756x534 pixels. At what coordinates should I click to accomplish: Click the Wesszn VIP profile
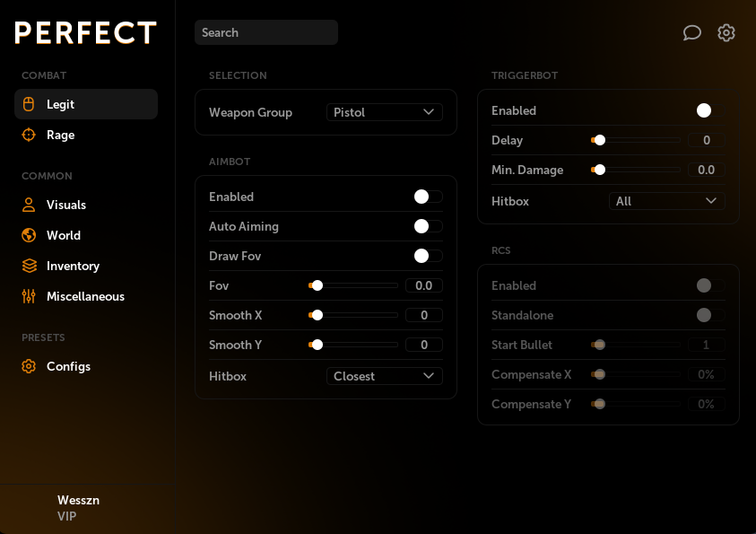point(78,508)
